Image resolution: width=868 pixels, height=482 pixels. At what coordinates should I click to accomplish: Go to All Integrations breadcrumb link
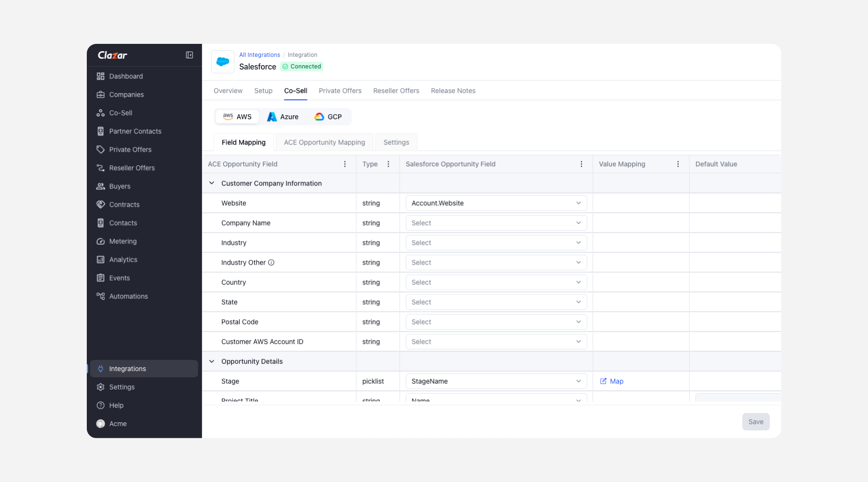(x=259, y=55)
